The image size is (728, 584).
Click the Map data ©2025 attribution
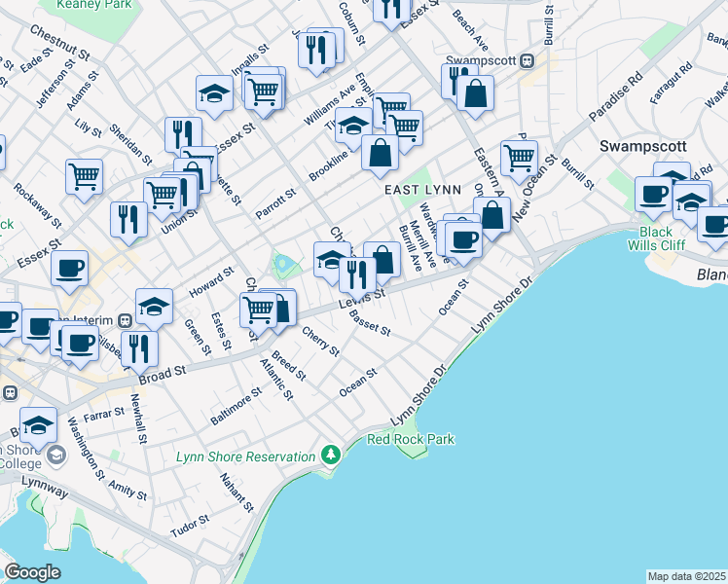click(687, 576)
